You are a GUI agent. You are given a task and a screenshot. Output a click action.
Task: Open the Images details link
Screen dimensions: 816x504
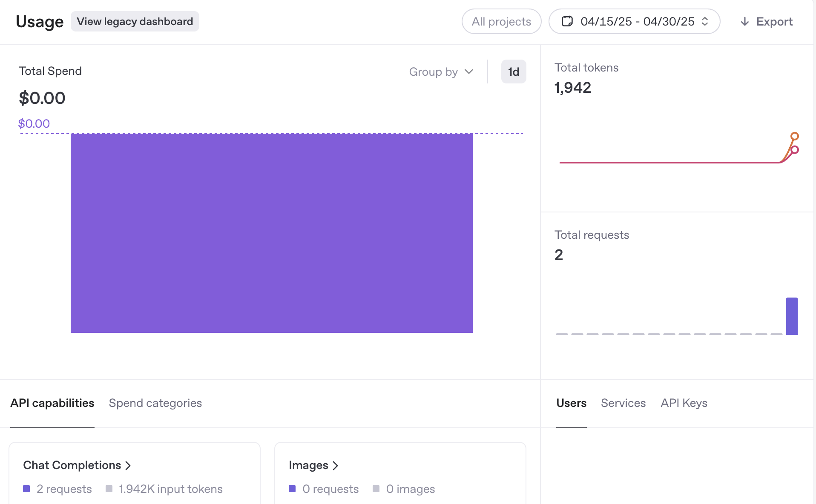click(x=313, y=465)
